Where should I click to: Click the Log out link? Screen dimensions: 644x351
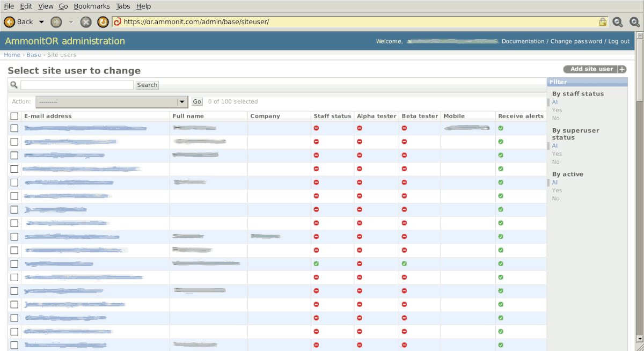click(618, 41)
